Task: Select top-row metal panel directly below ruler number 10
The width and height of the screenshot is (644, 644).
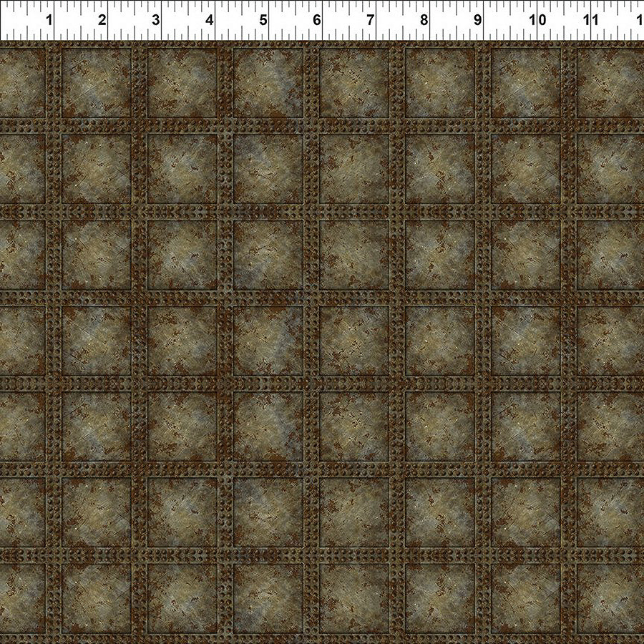Action: (x=526, y=82)
